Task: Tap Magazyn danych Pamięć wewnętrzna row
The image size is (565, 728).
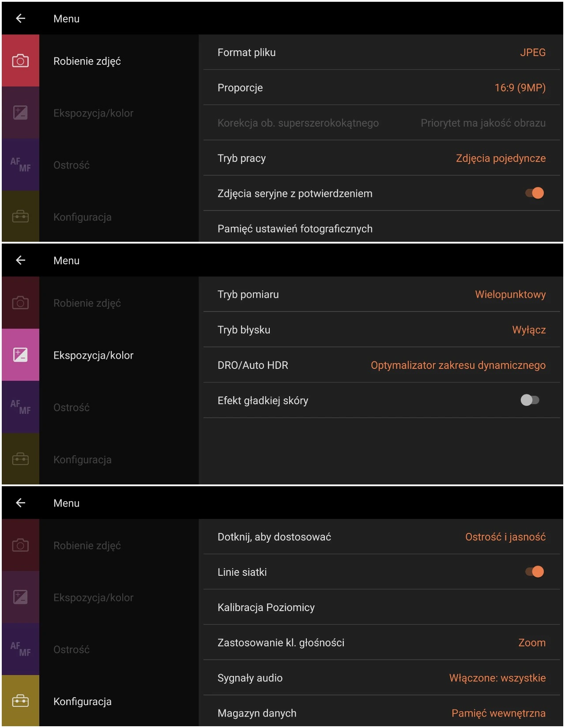Action: pos(381,713)
